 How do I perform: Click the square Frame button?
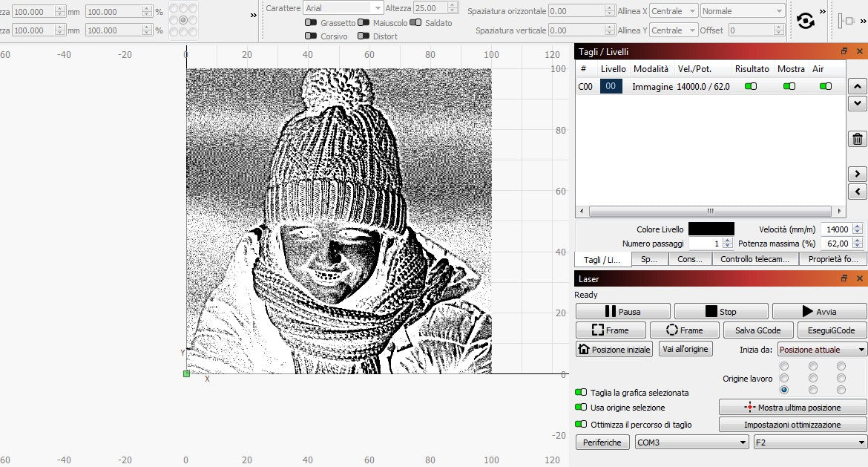pyautogui.click(x=610, y=330)
